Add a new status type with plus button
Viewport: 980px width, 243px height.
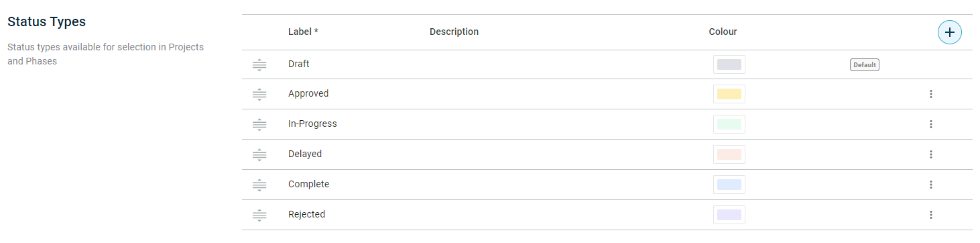coord(949,32)
